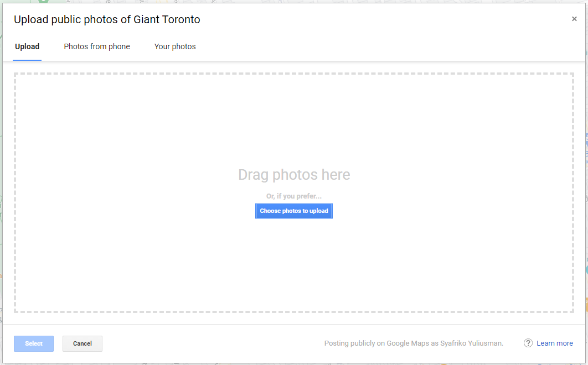Switch to the Upload tab

point(27,47)
